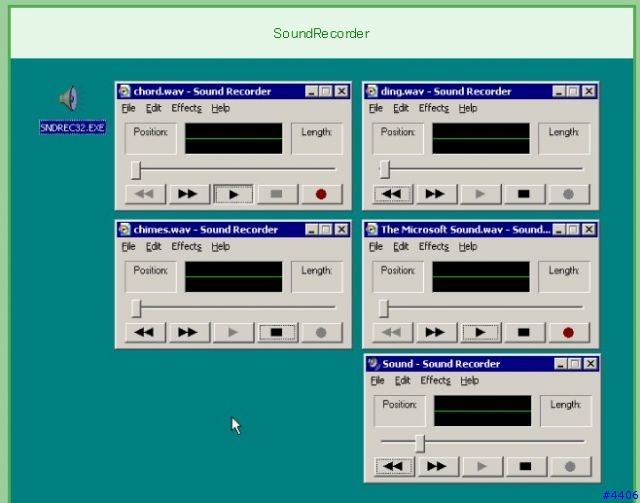Viewport: 640px width, 503px height.
Task: Open Effects menu in chord.wav window
Action: click(x=187, y=108)
